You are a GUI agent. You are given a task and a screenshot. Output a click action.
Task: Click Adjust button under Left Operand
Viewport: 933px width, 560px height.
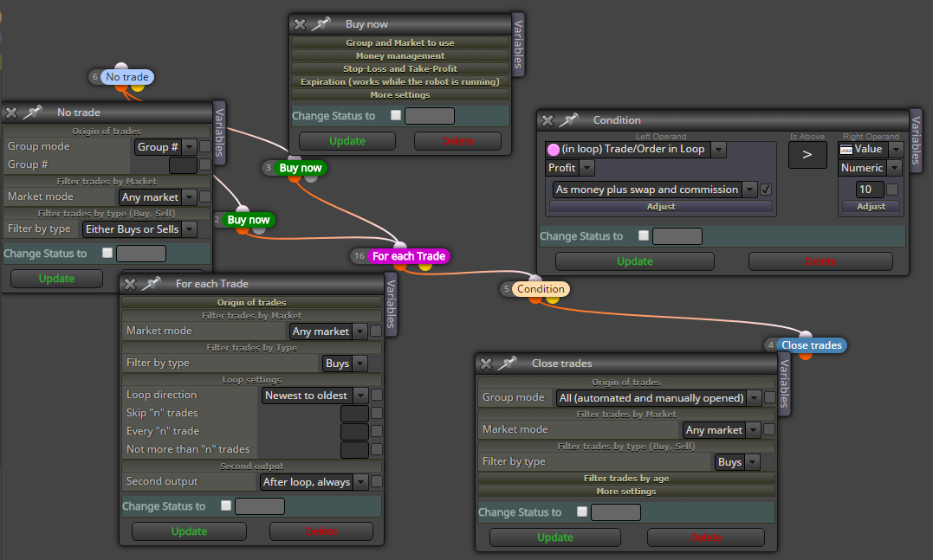660,206
